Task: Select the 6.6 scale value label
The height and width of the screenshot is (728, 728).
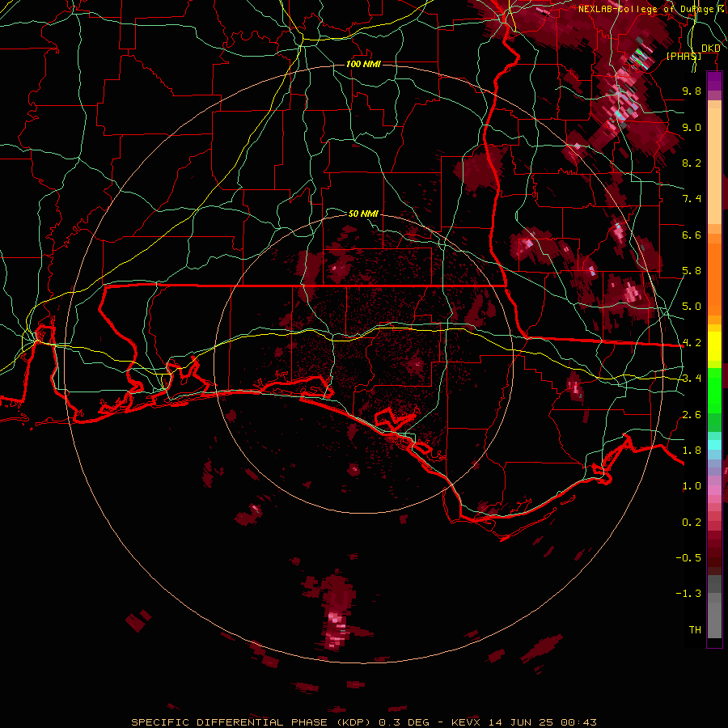Action: 692,235
